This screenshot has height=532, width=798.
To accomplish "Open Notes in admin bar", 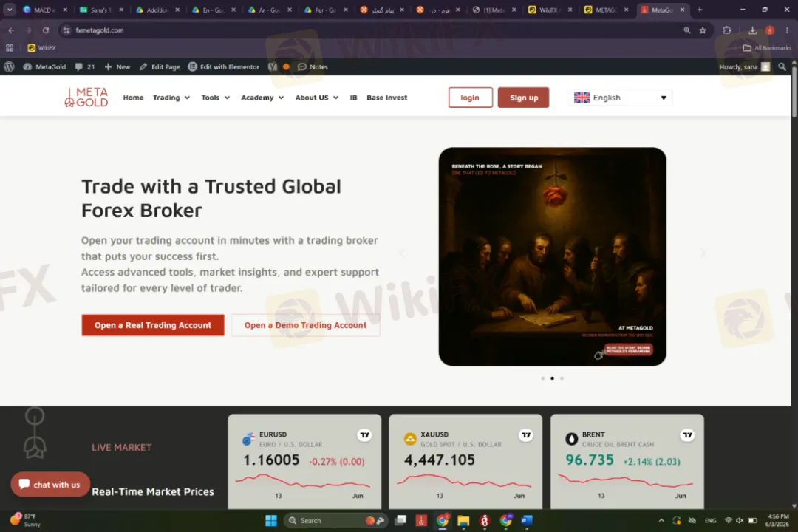I will (313, 66).
